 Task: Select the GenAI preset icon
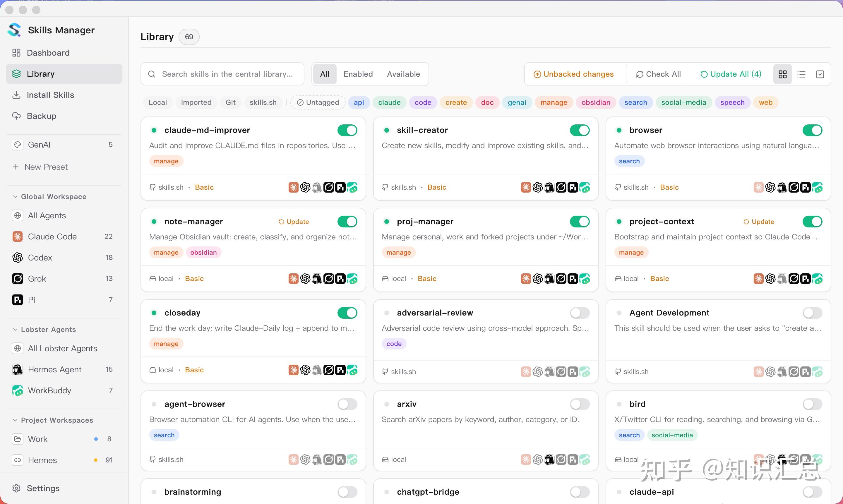point(18,145)
